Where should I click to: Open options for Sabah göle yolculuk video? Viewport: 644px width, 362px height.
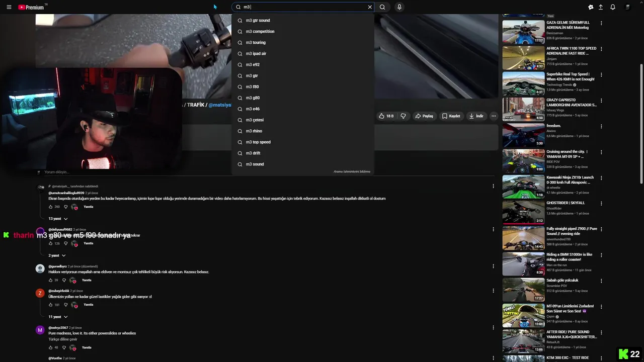click(x=601, y=281)
